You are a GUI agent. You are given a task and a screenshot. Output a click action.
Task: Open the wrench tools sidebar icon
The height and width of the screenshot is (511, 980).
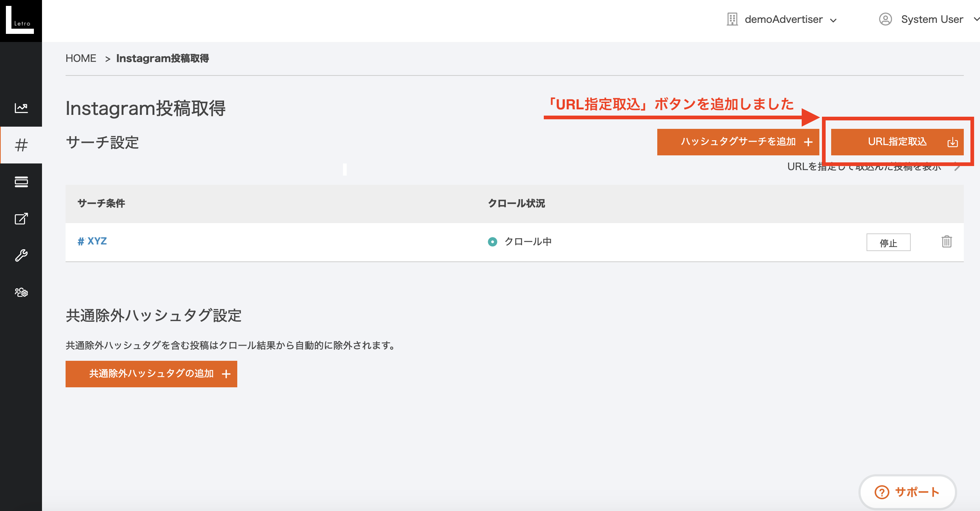pyautogui.click(x=21, y=255)
